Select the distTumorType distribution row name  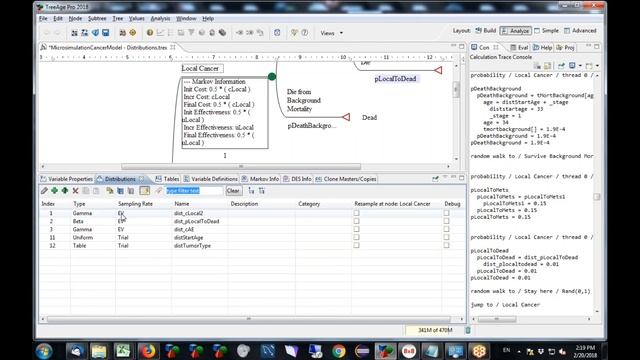(192, 246)
